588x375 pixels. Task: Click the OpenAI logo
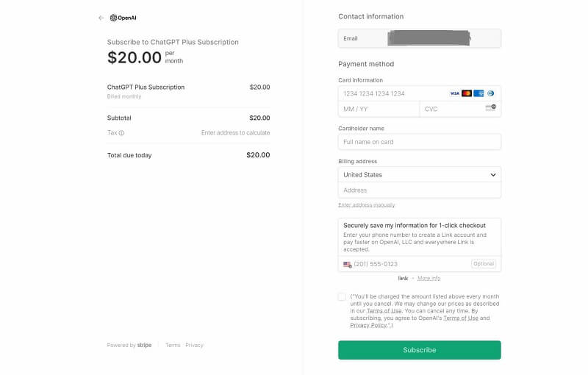pyautogui.click(x=123, y=18)
